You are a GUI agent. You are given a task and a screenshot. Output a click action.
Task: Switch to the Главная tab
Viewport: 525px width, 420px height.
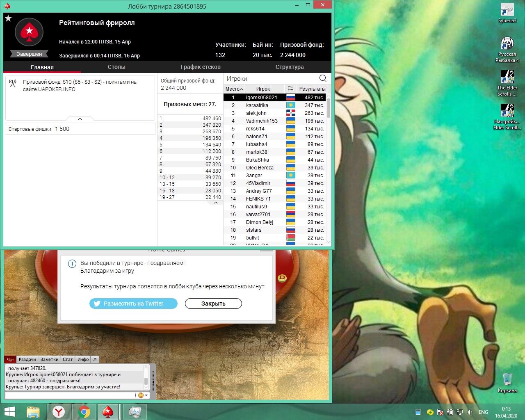click(x=42, y=67)
